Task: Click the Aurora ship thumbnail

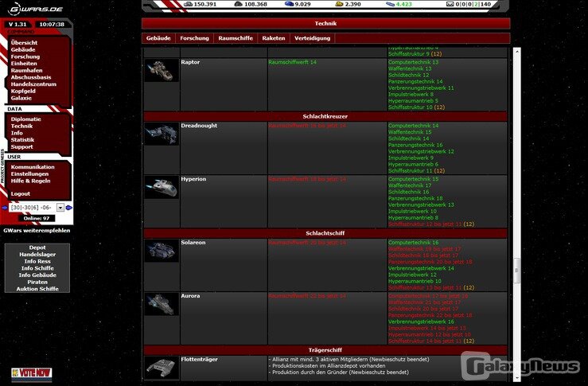Action: click(162, 303)
